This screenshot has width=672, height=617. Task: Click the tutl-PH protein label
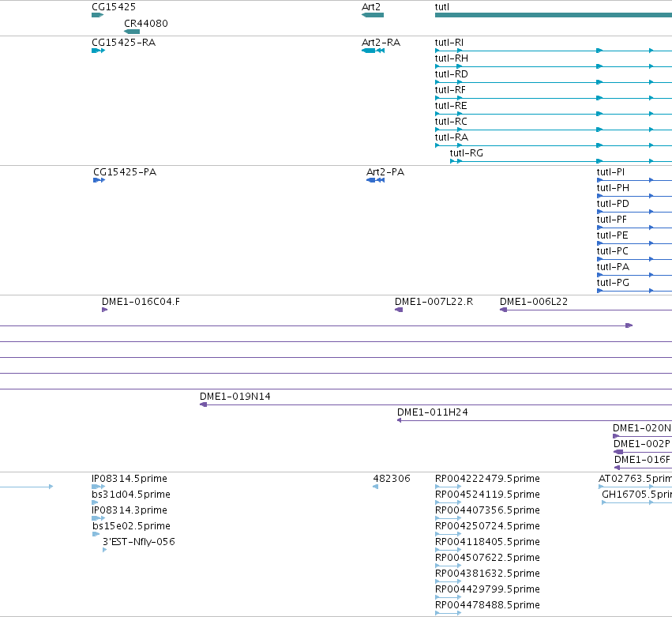613,188
